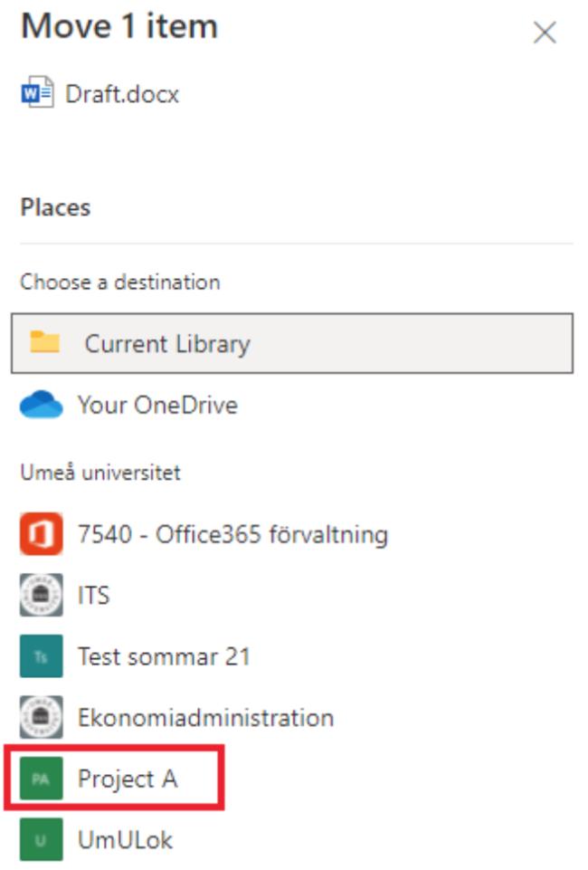588x870 pixels.
Task: Open 7540 - Office365 förvaltning site
Action: coord(204,534)
